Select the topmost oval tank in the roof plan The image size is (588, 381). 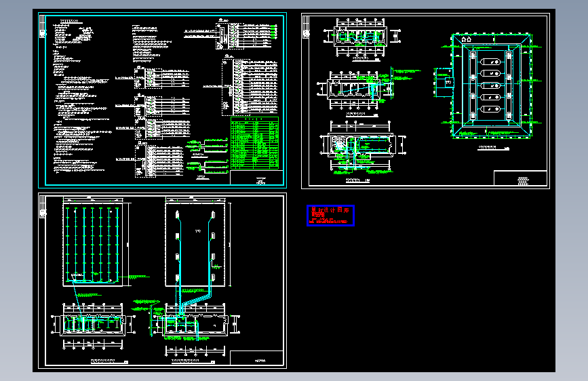(x=490, y=62)
